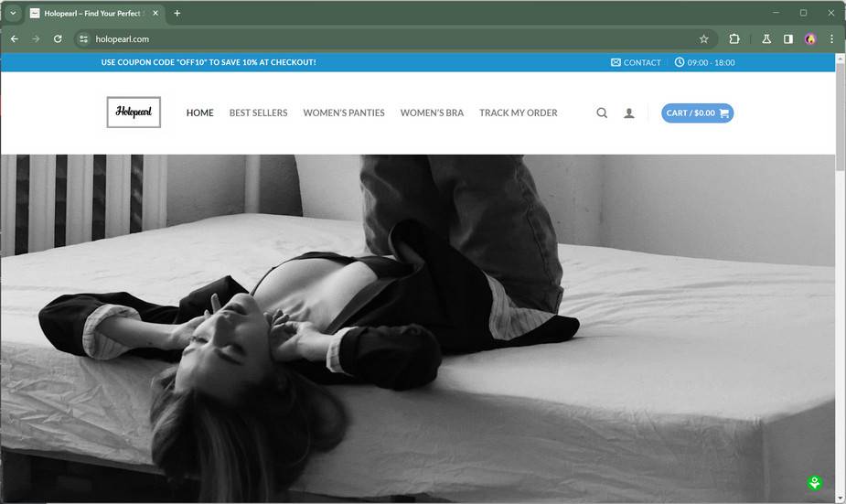Bookmark this page with the star icon
Image resolution: width=846 pixels, height=504 pixels.
click(x=703, y=38)
